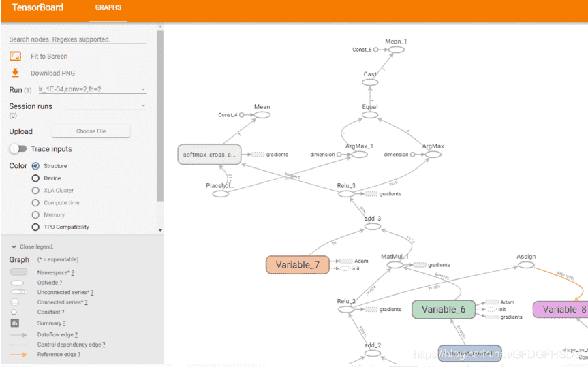588x367 pixels.
Task: Select the Equal op node
Action: click(x=370, y=114)
